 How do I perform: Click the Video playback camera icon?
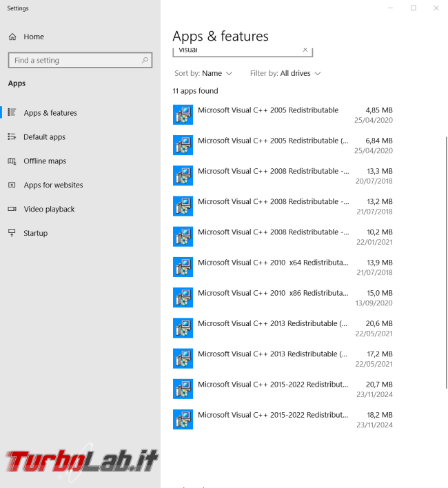12,209
